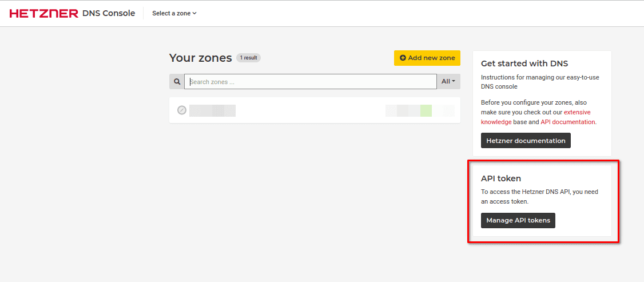Open the extensive knowledge base link
The height and width of the screenshot is (282, 644).
(536, 117)
